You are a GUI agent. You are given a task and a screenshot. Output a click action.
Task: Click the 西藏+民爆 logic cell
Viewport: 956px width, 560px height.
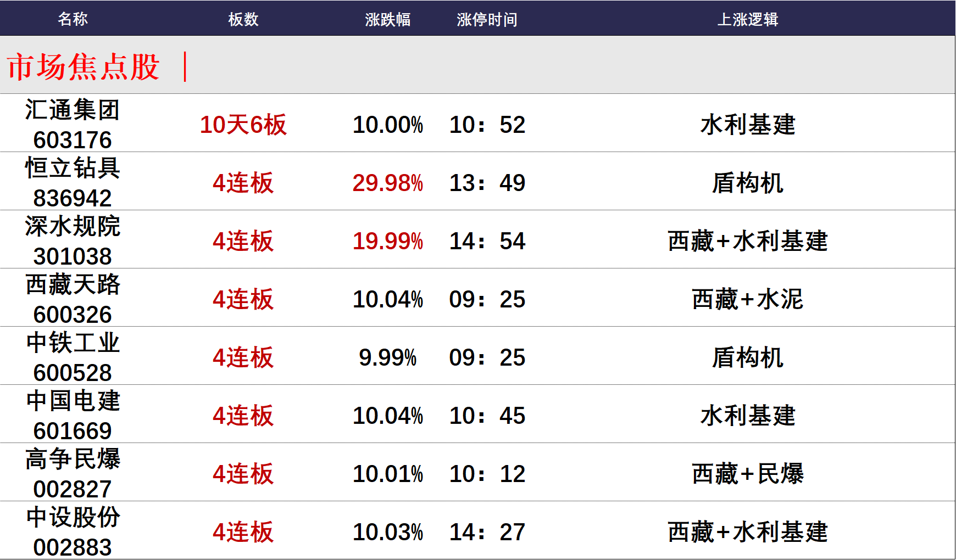pos(748,474)
